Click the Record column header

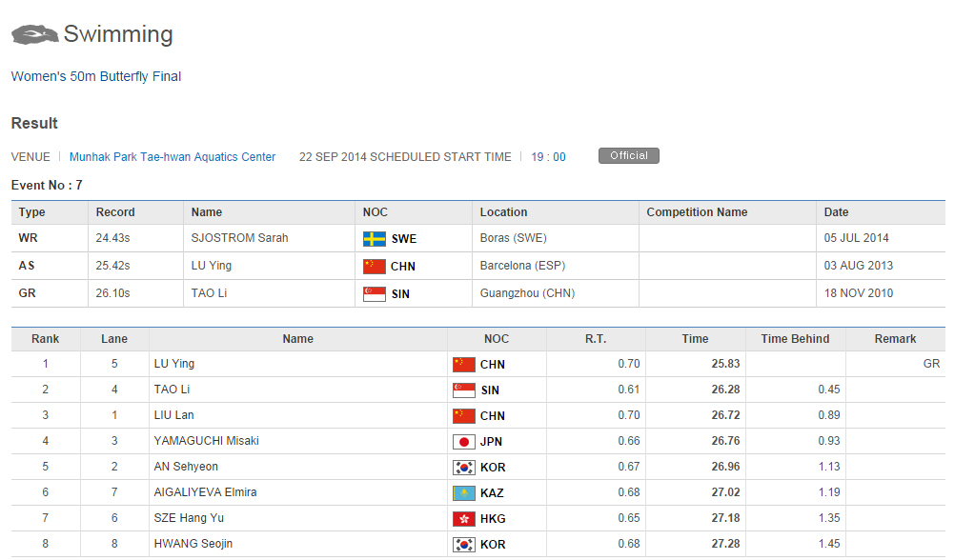tap(115, 212)
